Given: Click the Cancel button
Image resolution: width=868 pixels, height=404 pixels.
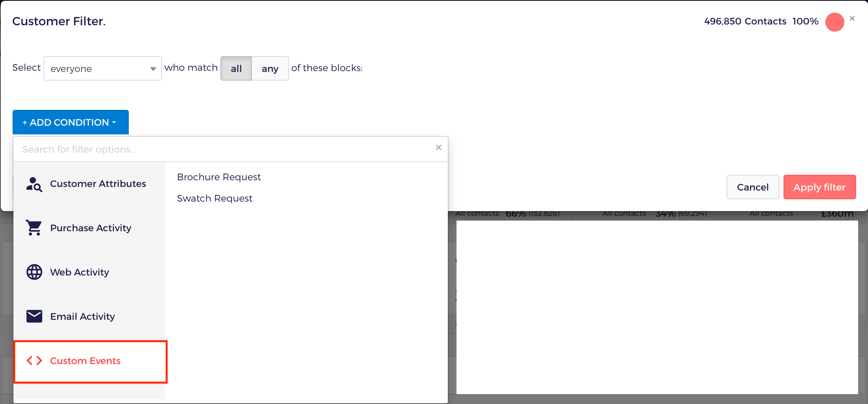Looking at the screenshot, I should tap(753, 187).
